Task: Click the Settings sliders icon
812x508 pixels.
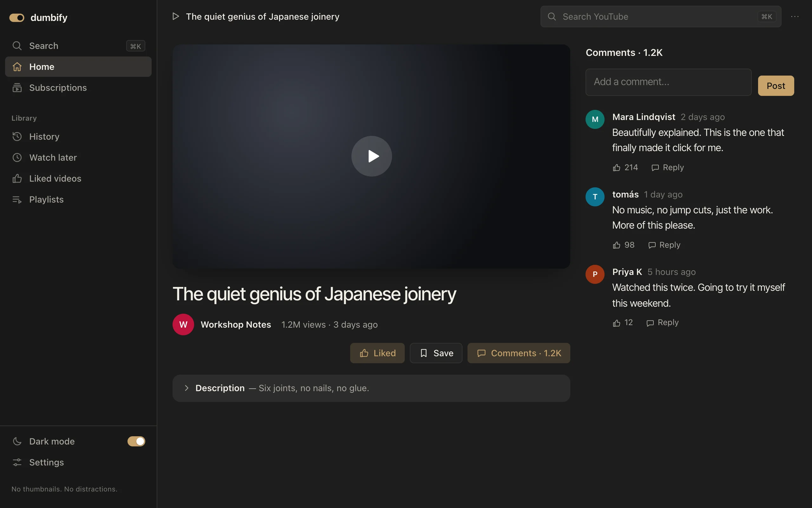Action: pyautogui.click(x=17, y=462)
